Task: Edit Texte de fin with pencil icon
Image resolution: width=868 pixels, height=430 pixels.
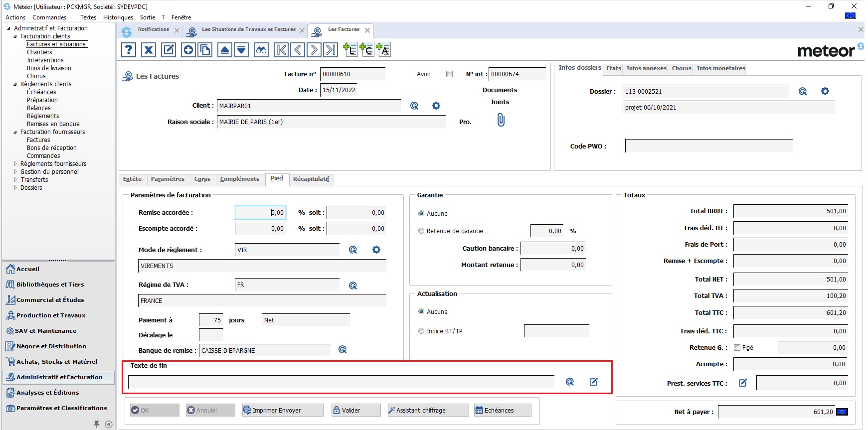Action: coord(594,382)
